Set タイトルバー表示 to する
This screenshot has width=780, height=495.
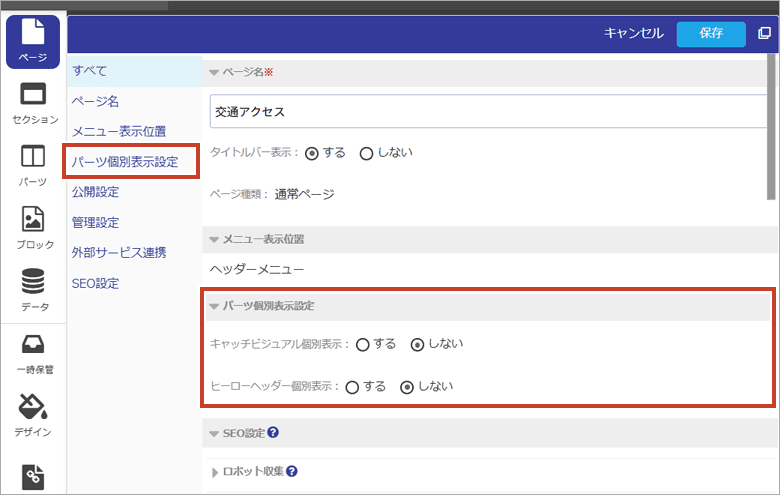point(312,154)
